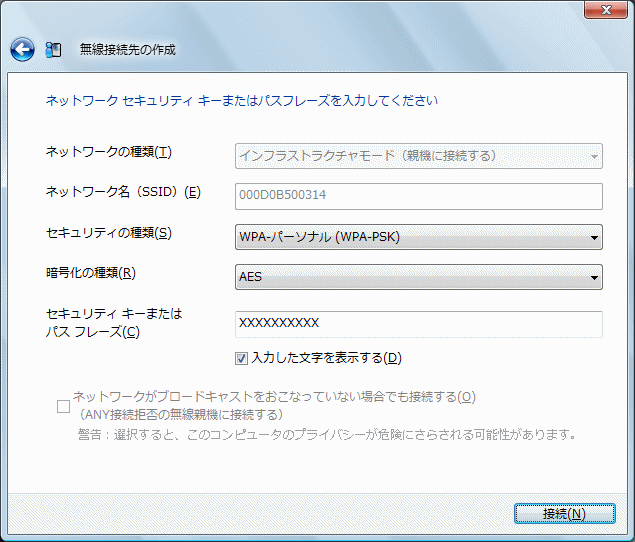Click the (ANY接続拒否の無線親機に接続する) note text

tap(177, 414)
